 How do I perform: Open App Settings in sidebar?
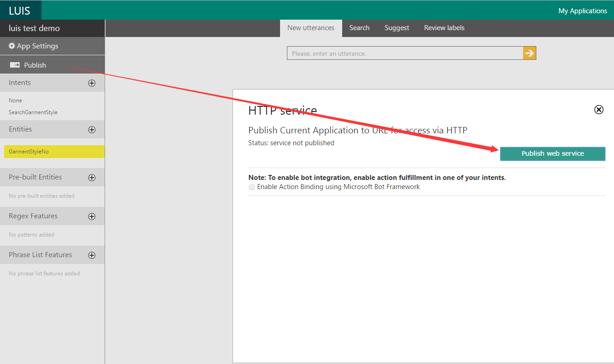point(52,46)
